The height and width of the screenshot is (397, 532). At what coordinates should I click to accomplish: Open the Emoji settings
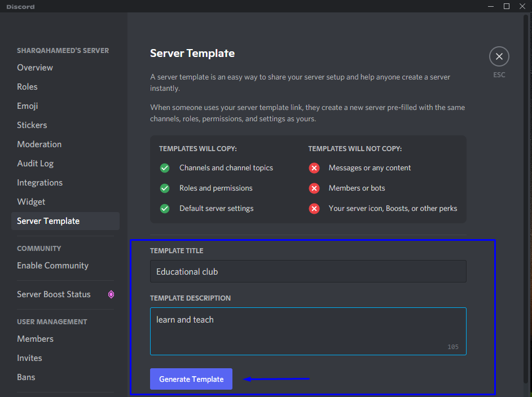[28, 105]
